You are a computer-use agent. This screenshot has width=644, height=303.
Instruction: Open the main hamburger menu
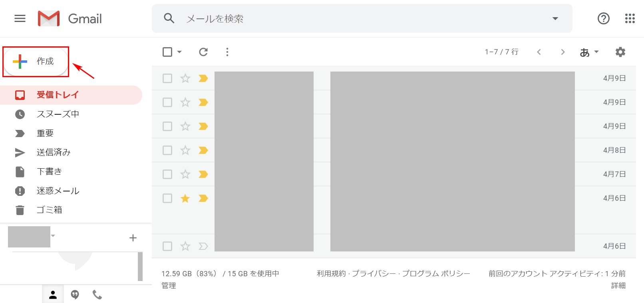[20, 18]
